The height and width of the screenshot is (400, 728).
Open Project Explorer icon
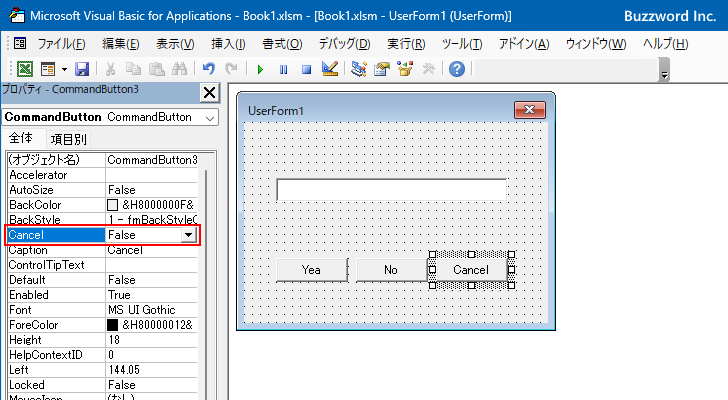[358, 69]
